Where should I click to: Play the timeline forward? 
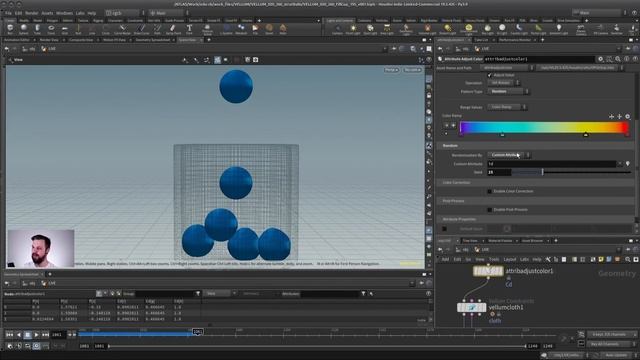pos(36,335)
